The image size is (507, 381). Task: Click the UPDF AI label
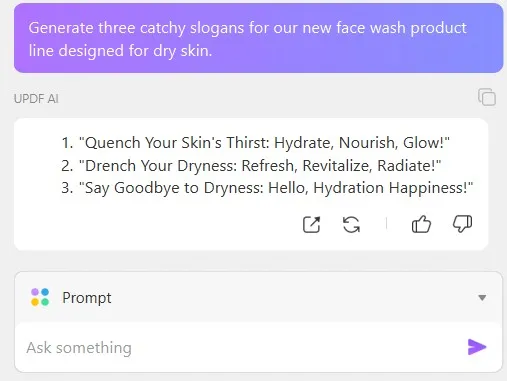pos(36,99)
